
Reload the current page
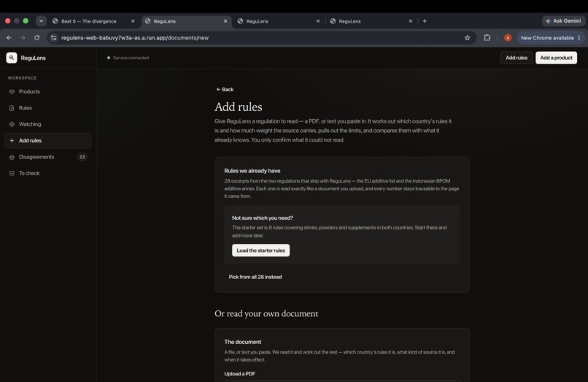(x=36, y=38)
